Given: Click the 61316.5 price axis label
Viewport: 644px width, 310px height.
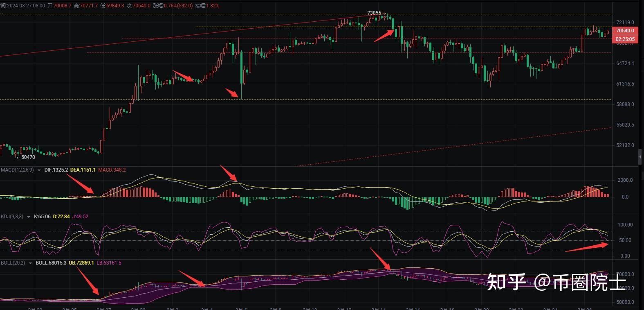Looking at the screenshot, I should click(625, 84).
